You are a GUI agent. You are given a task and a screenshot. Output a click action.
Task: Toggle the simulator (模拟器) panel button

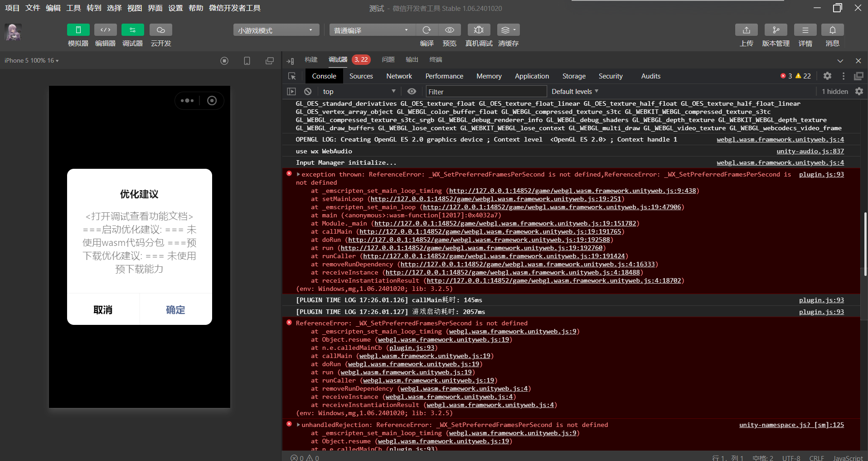click(78, 30)
